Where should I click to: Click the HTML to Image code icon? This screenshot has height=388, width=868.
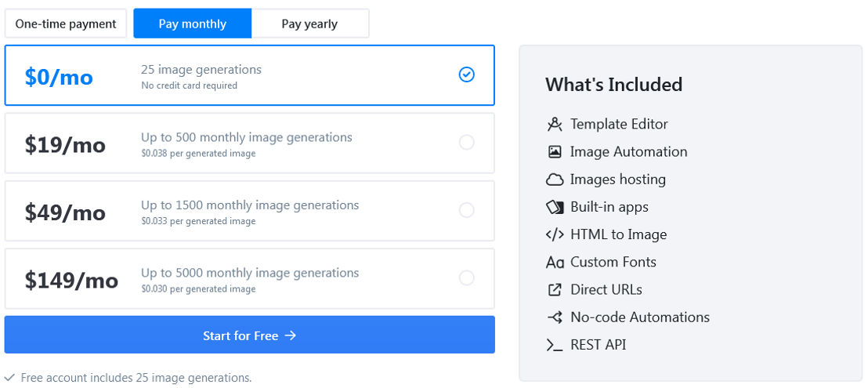tap(555, 234)
